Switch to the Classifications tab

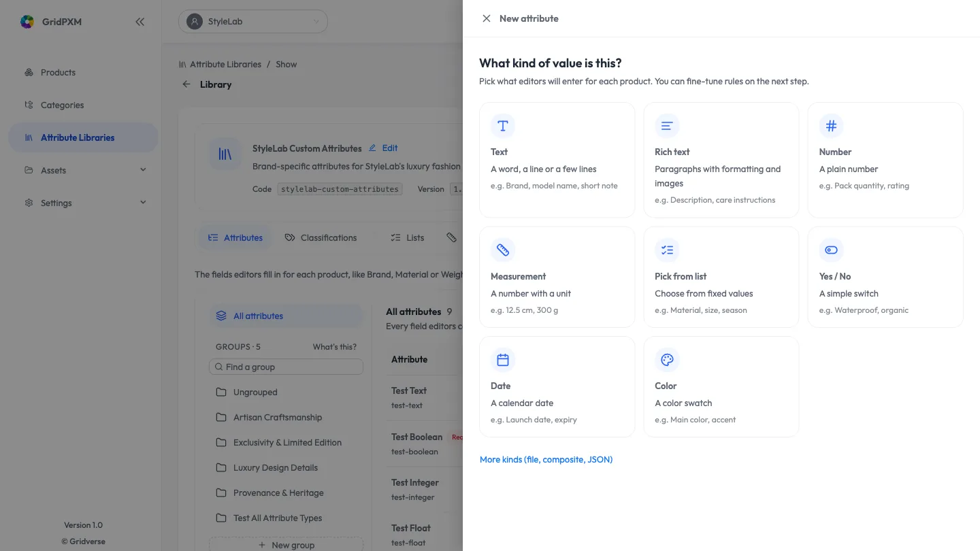(x=321, y=237)
